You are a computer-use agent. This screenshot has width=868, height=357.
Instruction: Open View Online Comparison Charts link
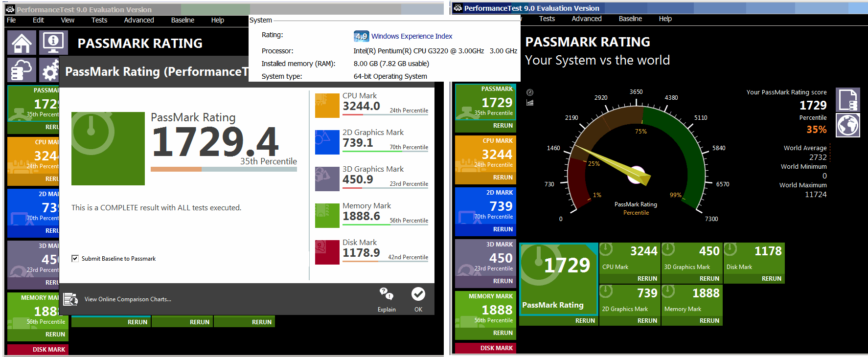click(x=128, y=299)
